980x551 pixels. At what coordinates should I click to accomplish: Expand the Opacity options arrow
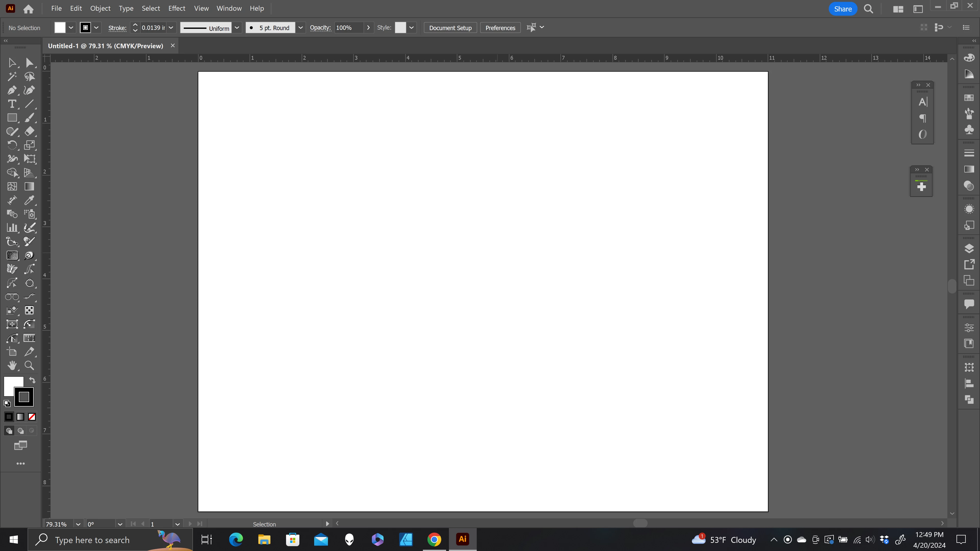coord(368,28)
